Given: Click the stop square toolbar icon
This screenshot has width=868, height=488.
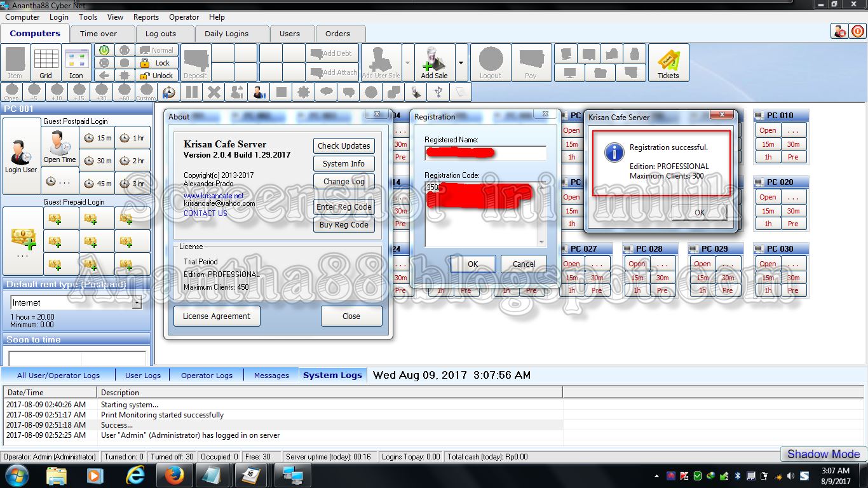Looking at the screenshot, I should pyautogui.click(x=281, y=92).
